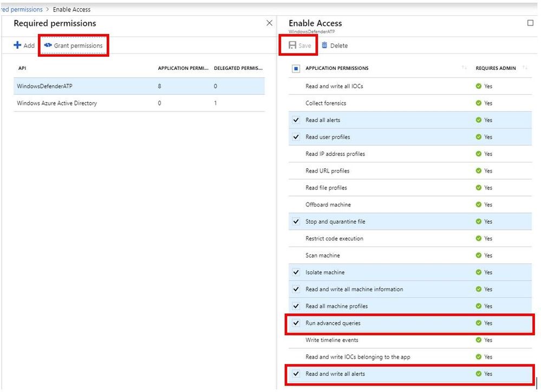Viewport: 541px width, 392px height.
Task: Click Grant permissions button
Action: coord(74,45)
